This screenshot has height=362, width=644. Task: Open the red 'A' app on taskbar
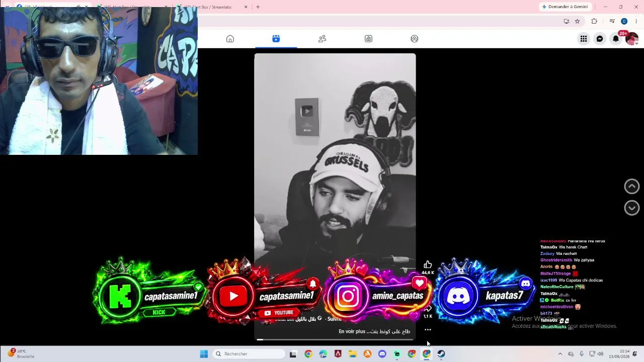(x=338, y=354)
